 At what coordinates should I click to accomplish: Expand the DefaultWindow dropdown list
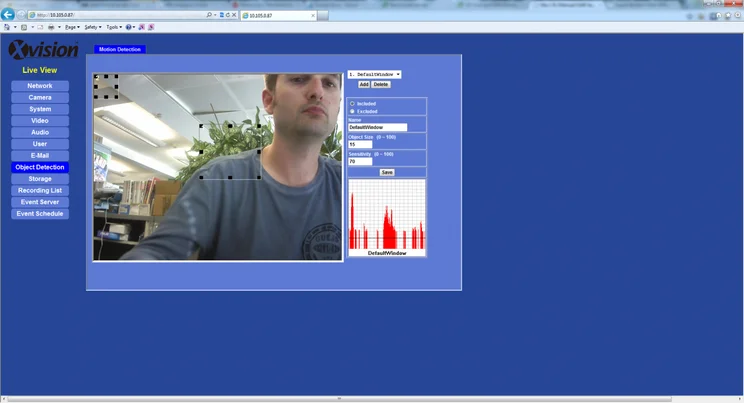click(x=374, y=75)
